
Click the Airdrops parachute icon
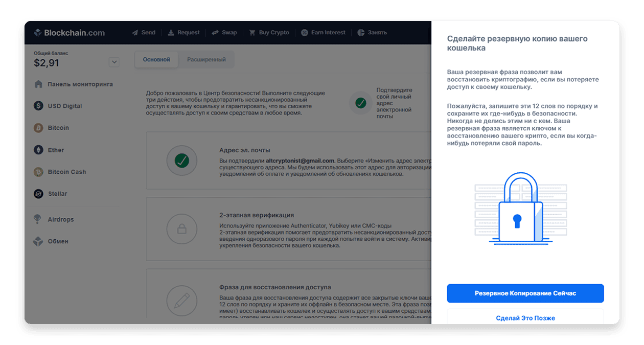pyautogui.click(x=38, y=219)
